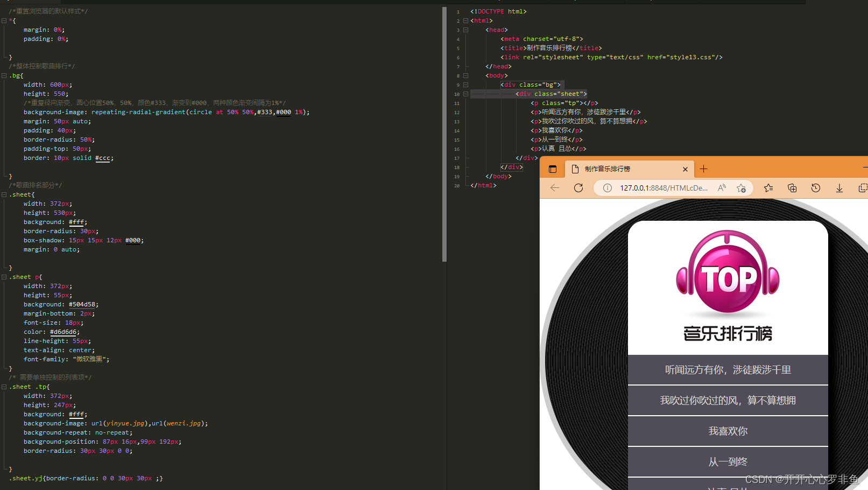This screenshot has height=490, width=868.
Task: Click the <p>认真 且怂</p> code line
Action: click(x=559, y=149)
